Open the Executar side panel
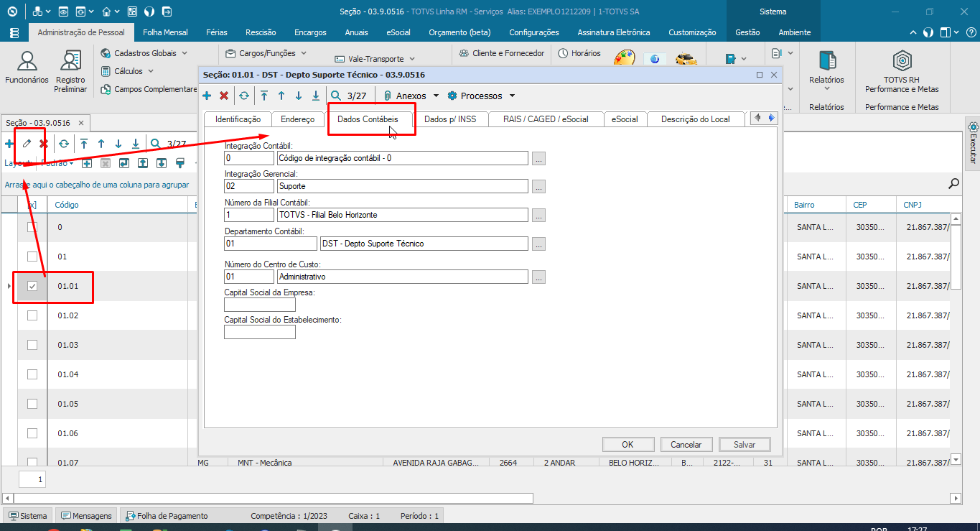The image size is (980, 531). coord(973,143)
